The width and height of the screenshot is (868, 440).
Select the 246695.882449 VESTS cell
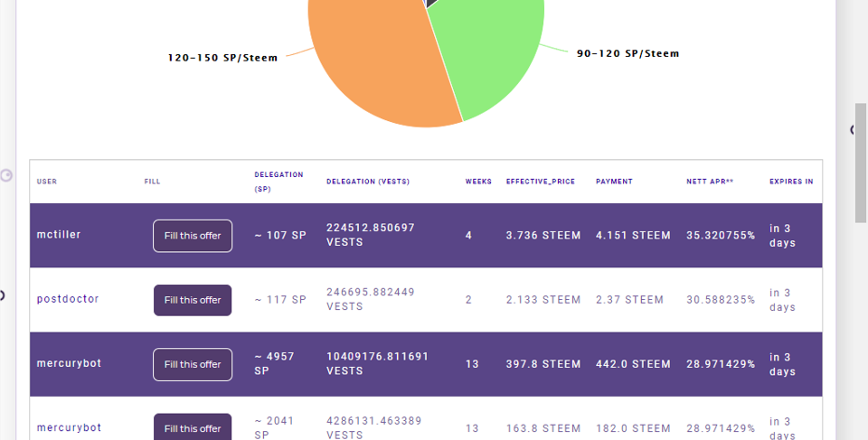point(371,299)
